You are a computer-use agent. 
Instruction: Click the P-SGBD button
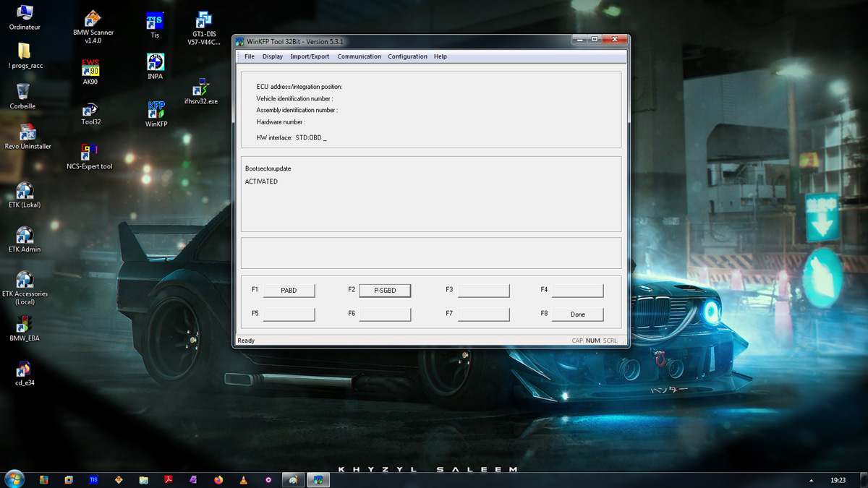(x=385, y=291)
